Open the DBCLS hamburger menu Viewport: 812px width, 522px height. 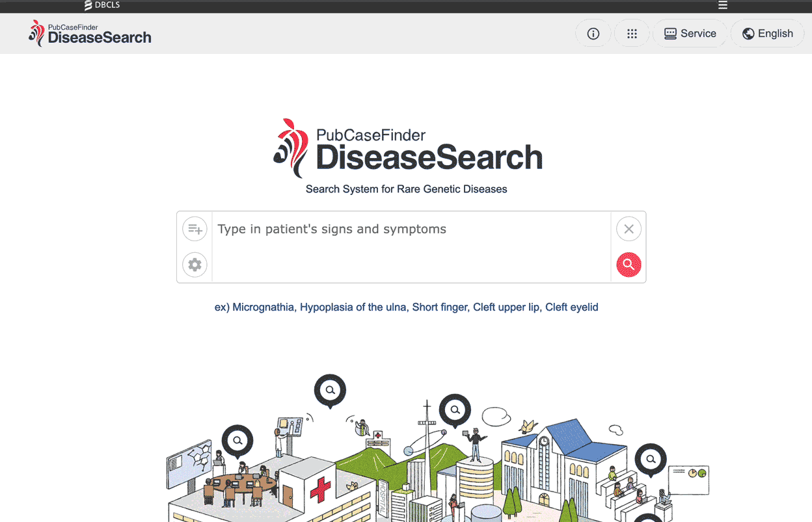(723, 5)
